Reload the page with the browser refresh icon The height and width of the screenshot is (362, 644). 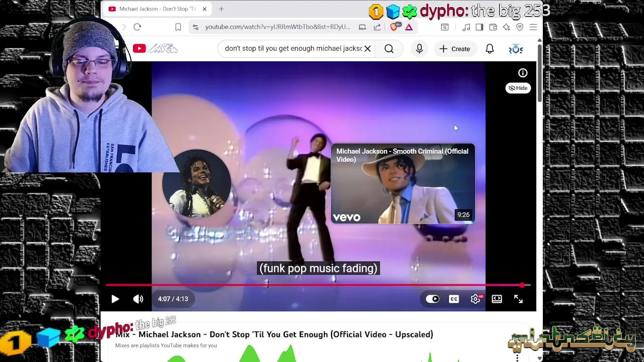tap(137, 27)
